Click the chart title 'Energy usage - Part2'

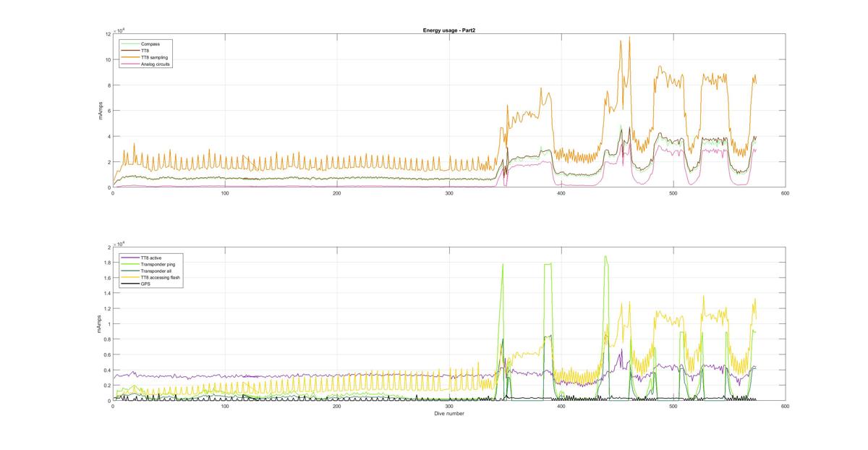click(448, 30)
